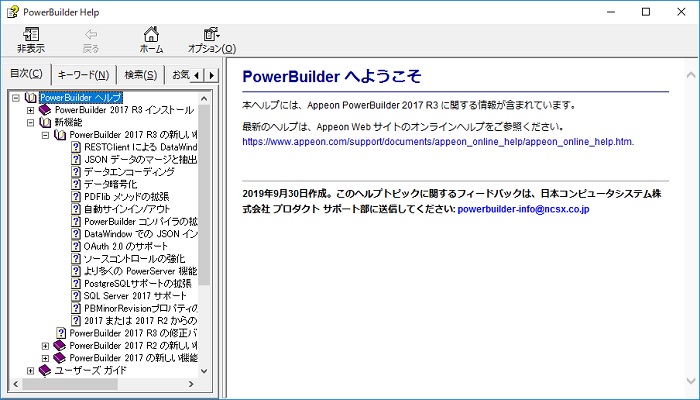The height and width of the screenshot is (400, 700).
Task: Open the データエンコーディング topic
Action: click(x=129, y=172)
